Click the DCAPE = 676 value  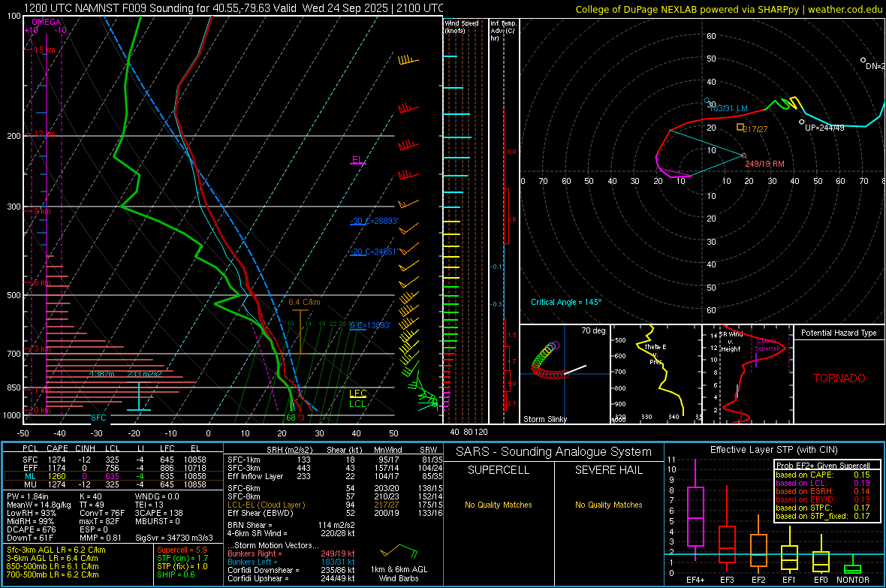(32, 529)
